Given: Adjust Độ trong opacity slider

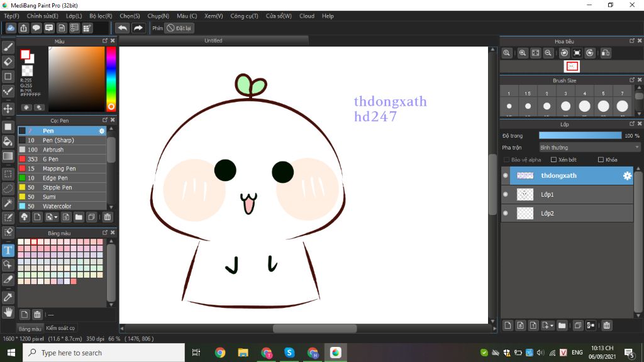Looking at the screenshot, I should pyautogui.click(x=580, y=136).
